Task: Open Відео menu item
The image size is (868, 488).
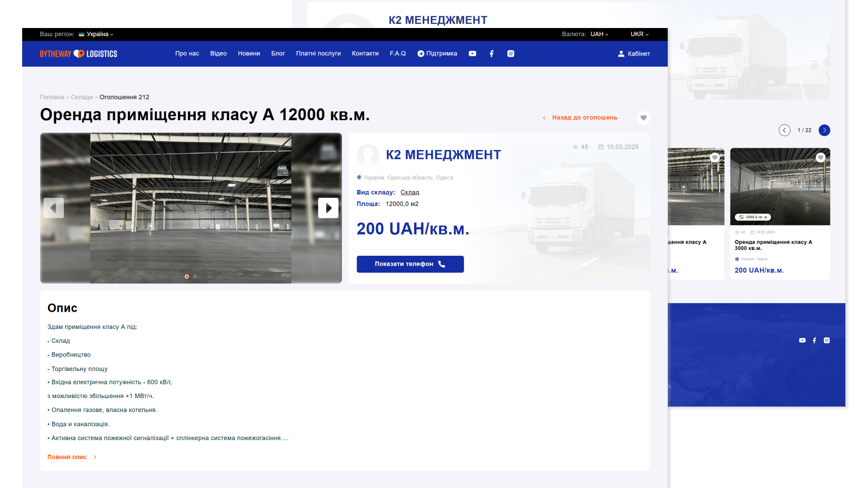Action: 218,54
